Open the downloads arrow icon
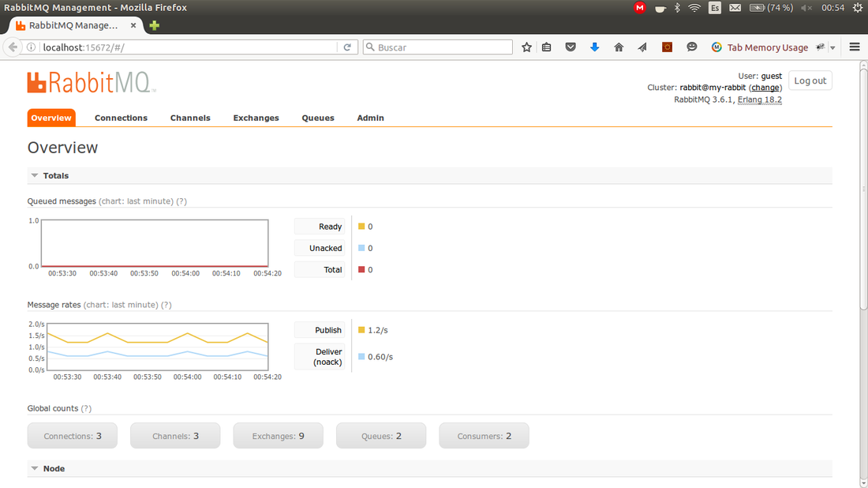Screen dimensions: 868x488 tap(594, 47)
